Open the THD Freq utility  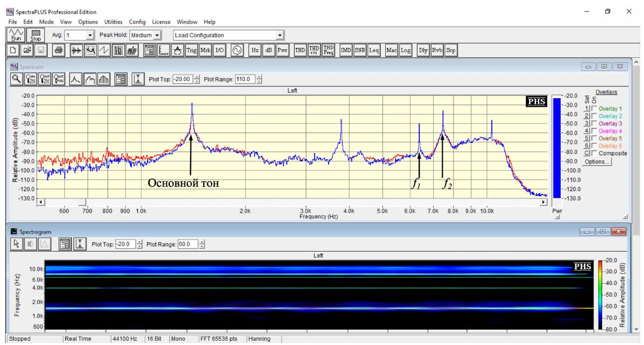point(329,50)
